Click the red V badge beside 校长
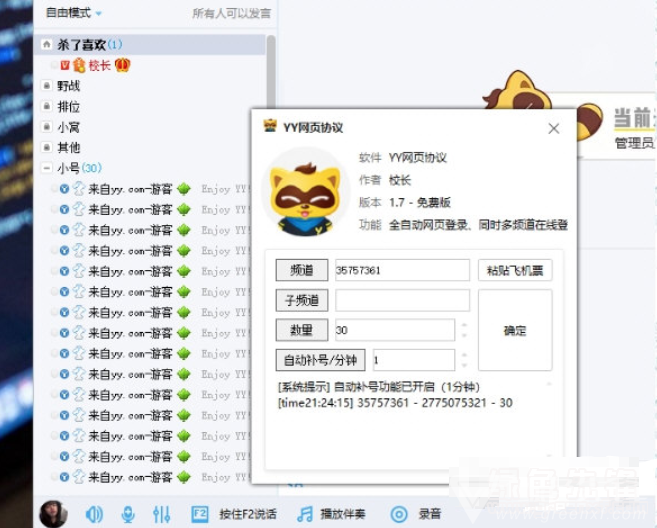The height and width of the screenshot is (528, 657). pyautogui.click(x=65, y=65)
